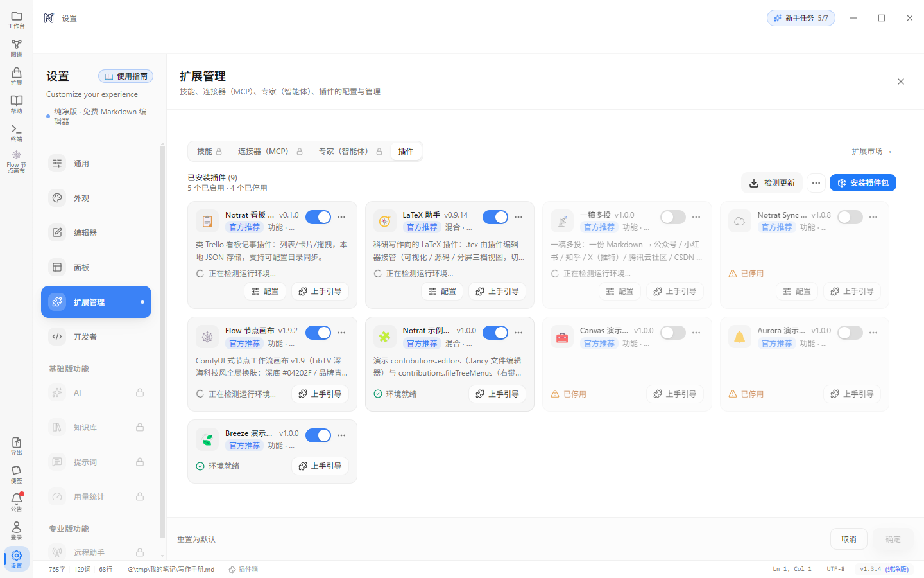This screenshot has width=924, height=578.
Task: Click the 安装插件包 button
Action: 863,183
